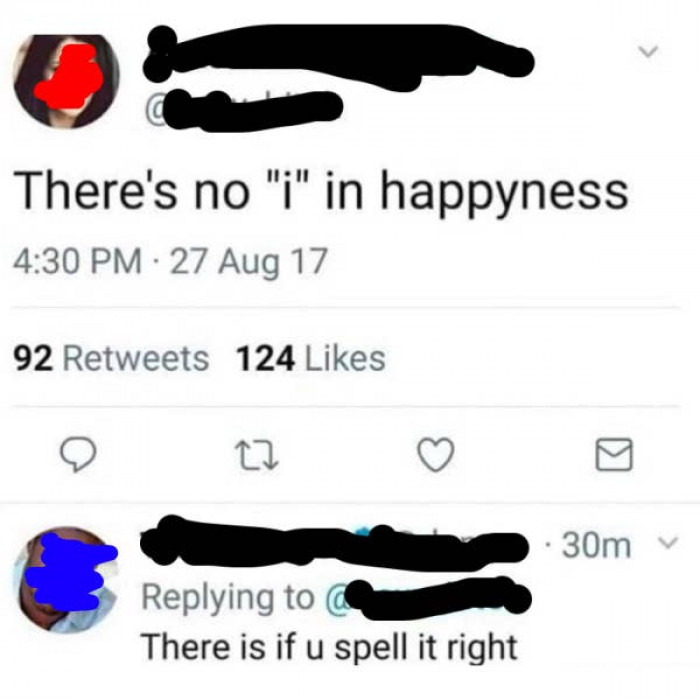Click the reply speech bubble icon
Screen dimensions: 700x700
click(x=78, y=454)
